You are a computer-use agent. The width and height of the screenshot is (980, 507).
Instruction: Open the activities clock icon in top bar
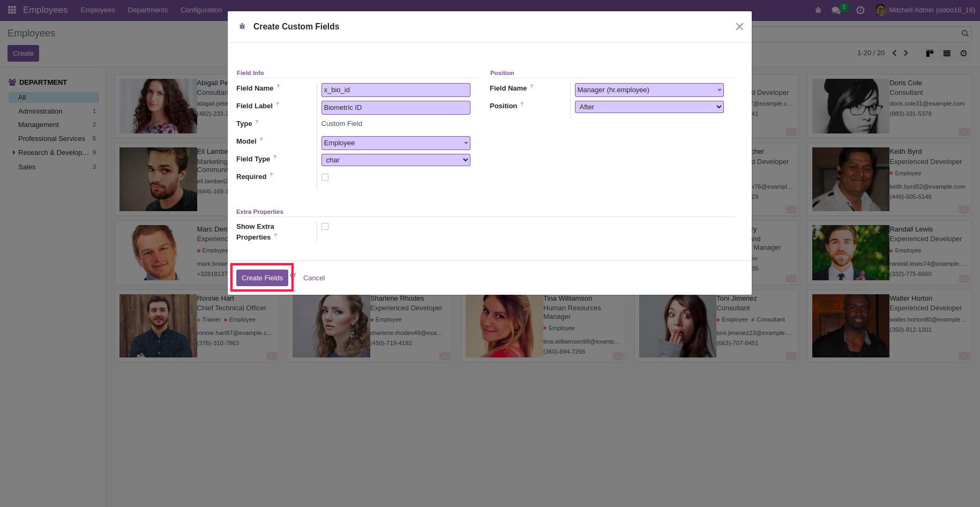click(x=860, y=10)
